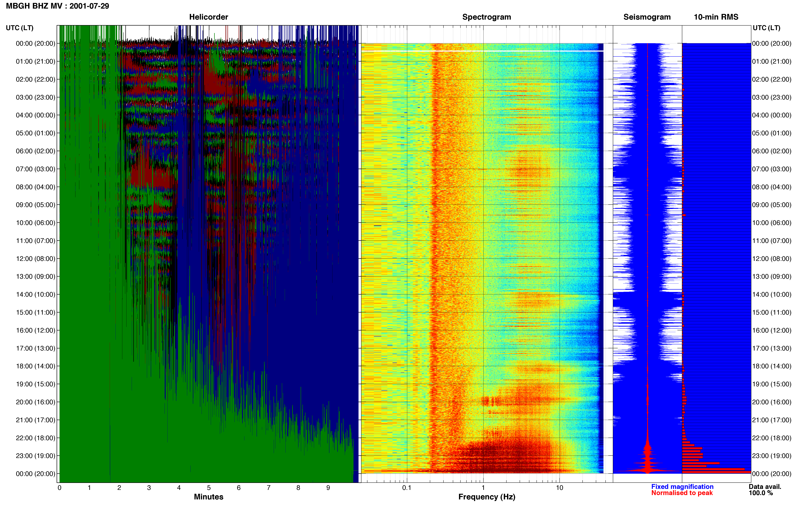Click '07:00 (03:00)' on the Helicorder's left axis
This screenshot has width=812, height=508.
(36, 169)
